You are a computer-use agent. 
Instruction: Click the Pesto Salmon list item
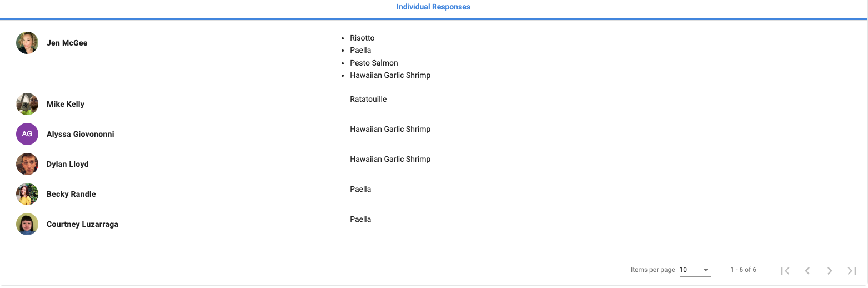pyautogui.click(x=374, y=63)
